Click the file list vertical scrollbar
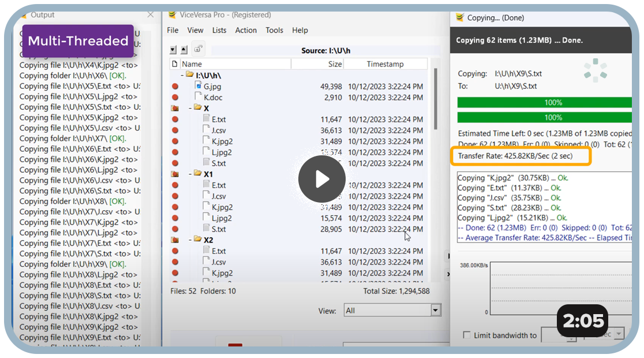The image size is (644, 358). (x=435, y=99)
